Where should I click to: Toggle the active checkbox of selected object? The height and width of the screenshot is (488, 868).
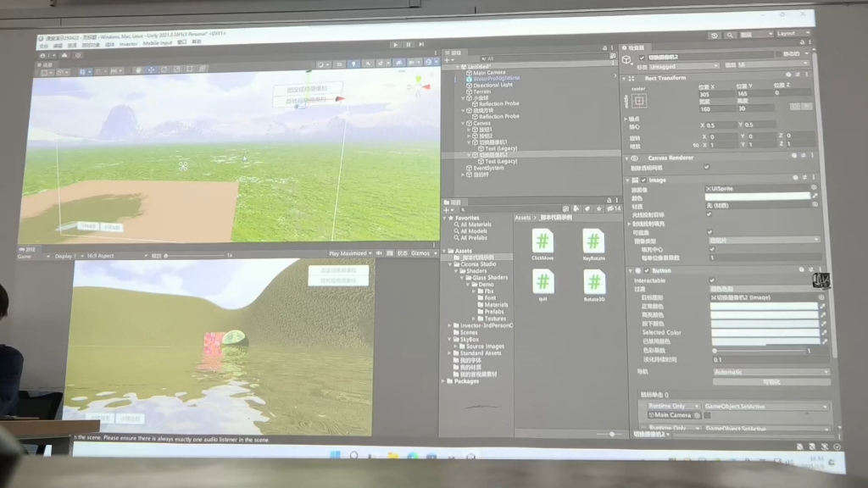[x=642, y=58]
